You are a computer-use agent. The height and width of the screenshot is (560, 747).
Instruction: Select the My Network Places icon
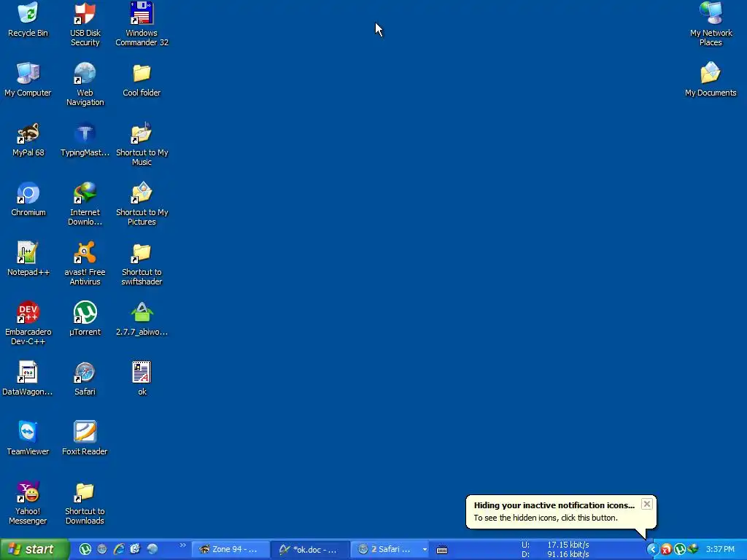[711, 24]
